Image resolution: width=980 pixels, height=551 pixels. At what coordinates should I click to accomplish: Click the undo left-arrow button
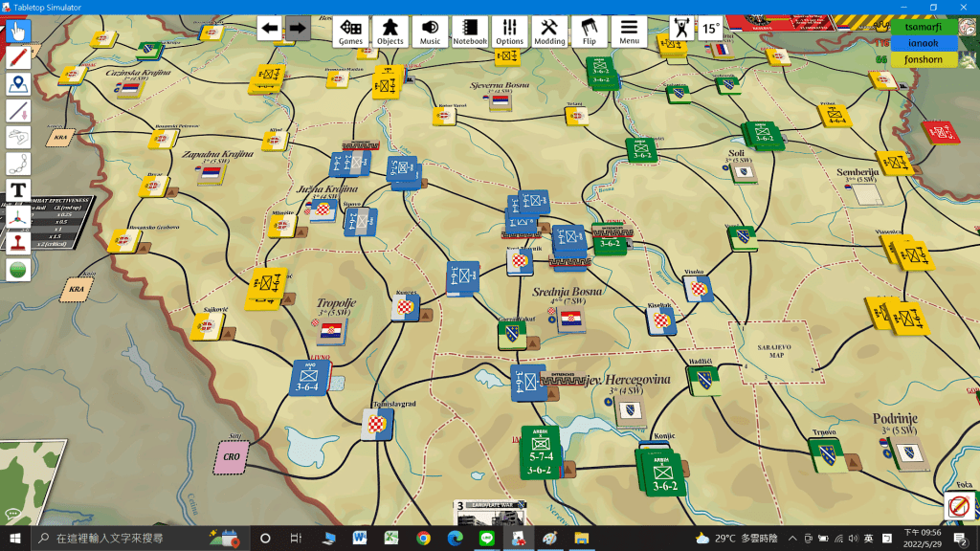(270, 28)
